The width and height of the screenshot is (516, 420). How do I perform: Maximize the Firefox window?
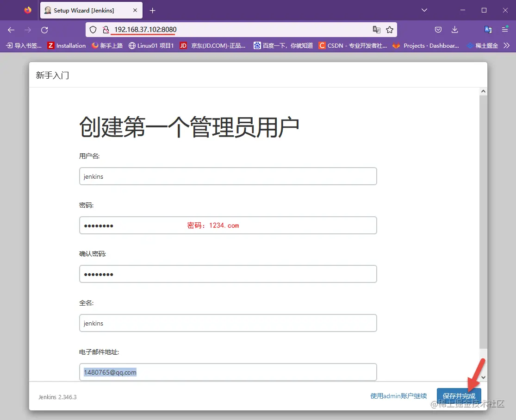click(x=484, y=10)
